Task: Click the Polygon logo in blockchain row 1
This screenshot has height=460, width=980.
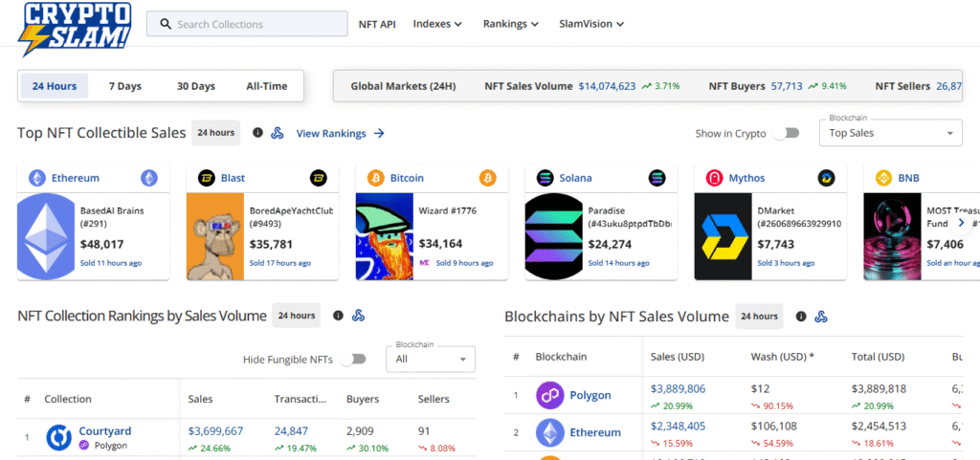Action: (x=549, y=395)
